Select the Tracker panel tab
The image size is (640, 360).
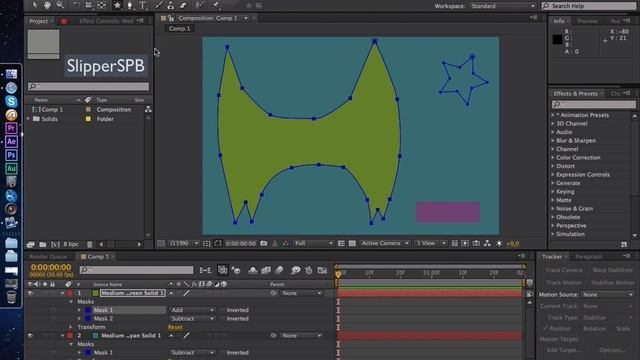[x=552, y=257]
